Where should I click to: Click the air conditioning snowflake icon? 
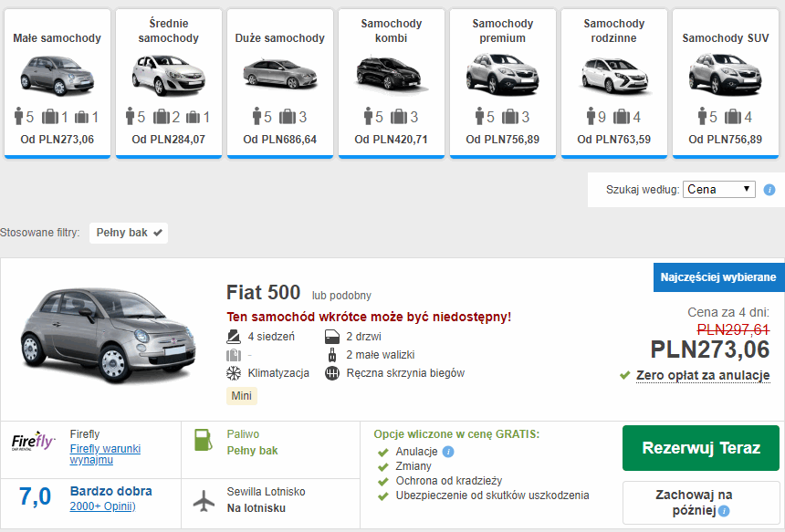click(x=234, y=373)
